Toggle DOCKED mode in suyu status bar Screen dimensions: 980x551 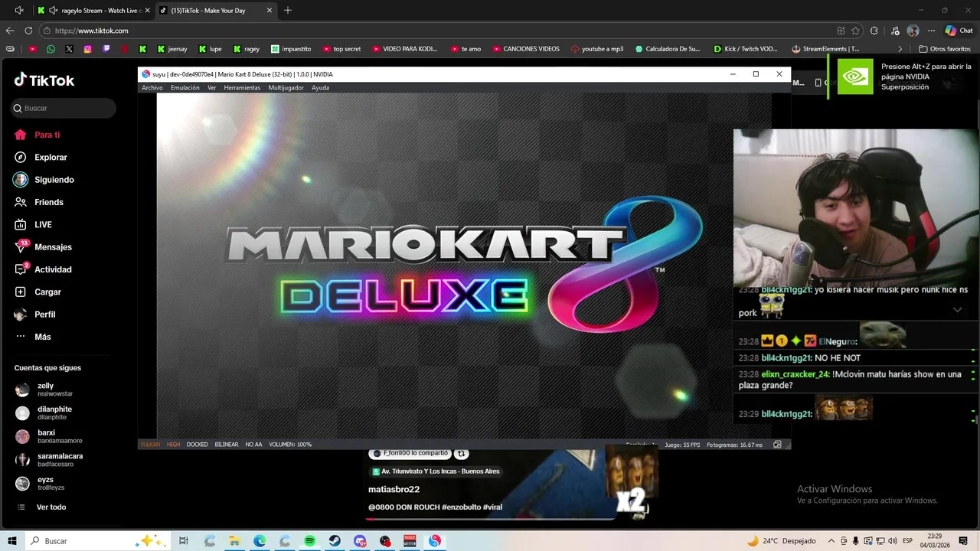198,445
